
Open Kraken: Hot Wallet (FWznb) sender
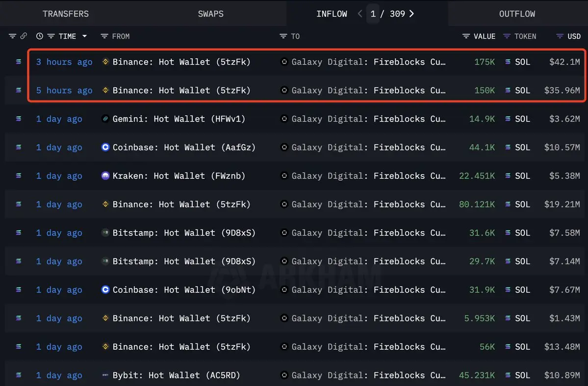(x=179, y=175)
